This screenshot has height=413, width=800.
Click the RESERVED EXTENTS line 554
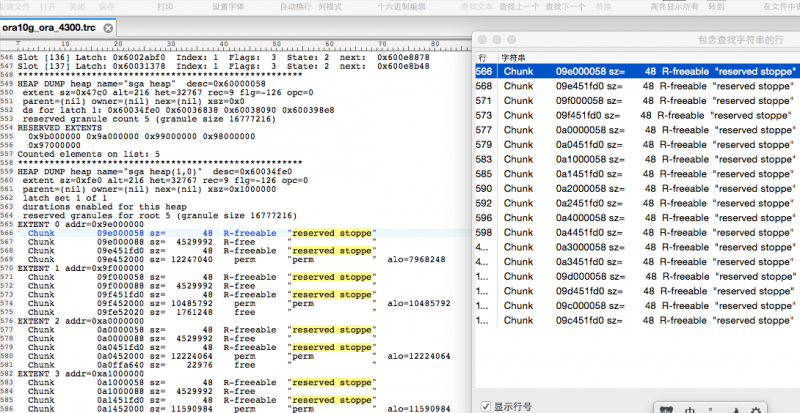click(59, 128)
